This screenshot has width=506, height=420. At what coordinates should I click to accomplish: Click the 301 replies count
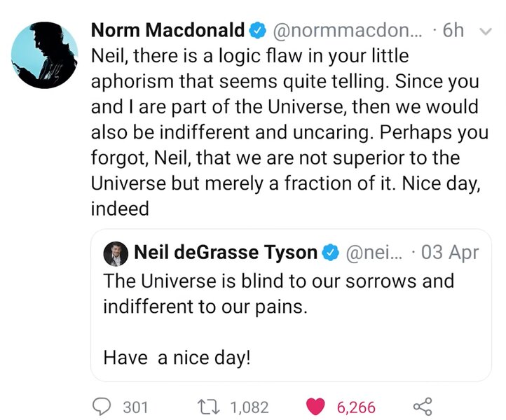click(135, 407)
